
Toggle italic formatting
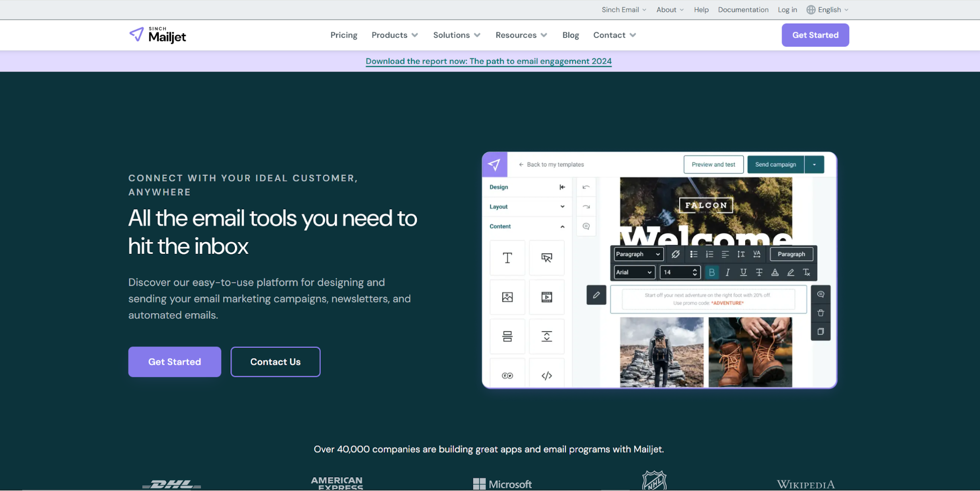[728, 272]
